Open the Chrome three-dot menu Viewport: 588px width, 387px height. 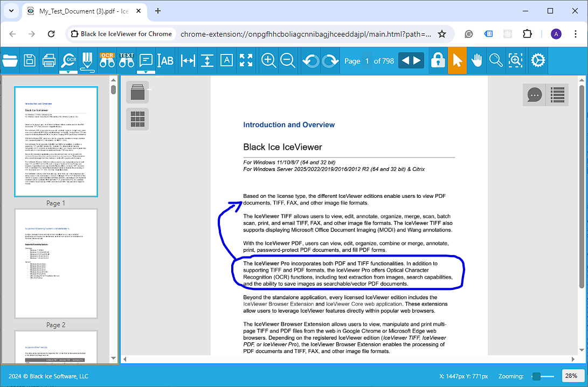[576, 34]
